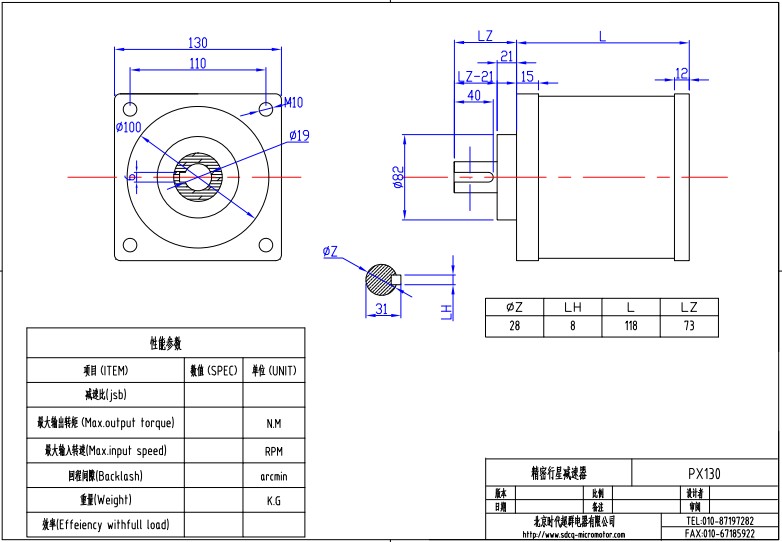Select the ø100 diameter annotation
This screenshot has height=542, width=782.
pos(128,127)
